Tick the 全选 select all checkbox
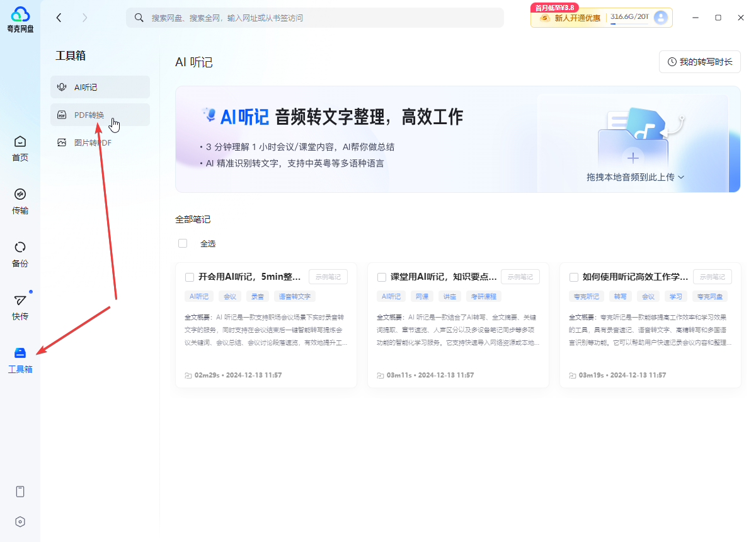756x542 pixels. [183, 243]
